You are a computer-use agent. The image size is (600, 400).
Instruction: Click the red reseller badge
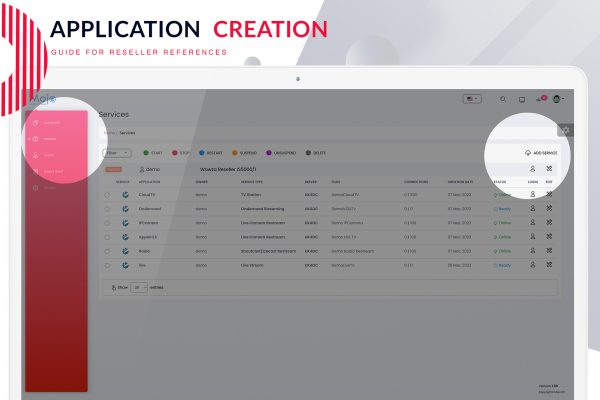pos(114,169)
